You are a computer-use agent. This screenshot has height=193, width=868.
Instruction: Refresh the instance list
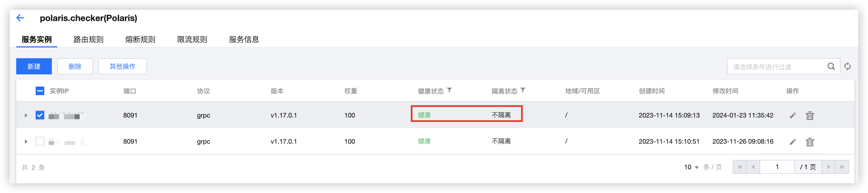tap(847, 66)
